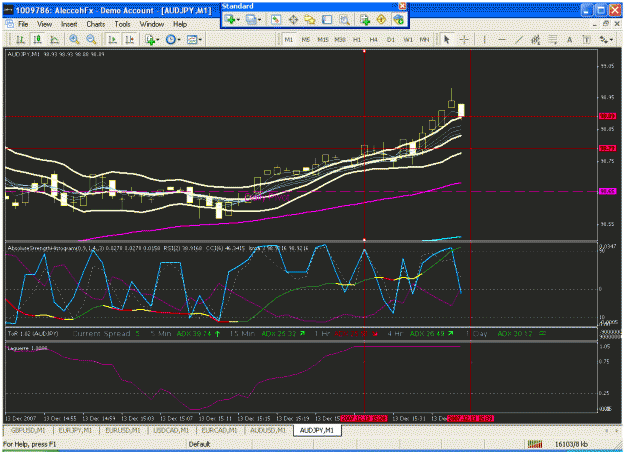Open the Market Watch window icon
The height and width of the screenshot is (452, 625).
pyautogui.click(x=276, y=19)
